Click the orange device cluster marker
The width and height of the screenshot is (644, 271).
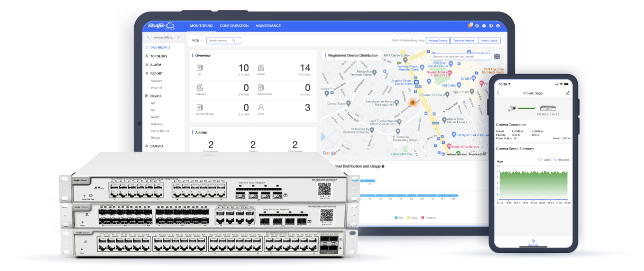point(412,102)
